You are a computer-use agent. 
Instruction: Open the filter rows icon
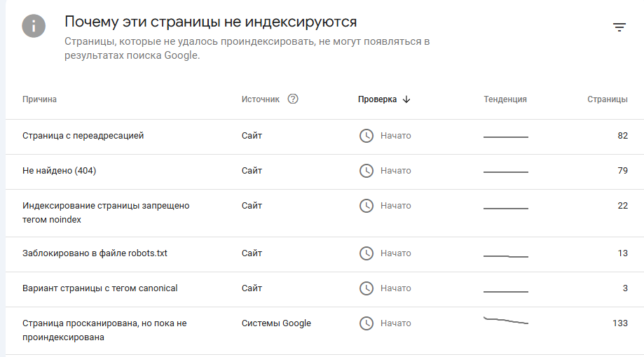pos(619,27)
